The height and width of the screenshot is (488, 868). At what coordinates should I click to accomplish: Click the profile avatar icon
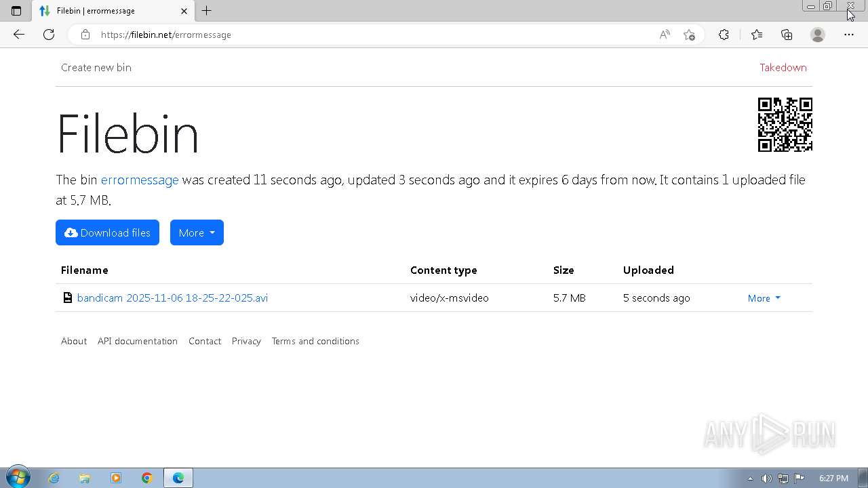coord(818,35)
